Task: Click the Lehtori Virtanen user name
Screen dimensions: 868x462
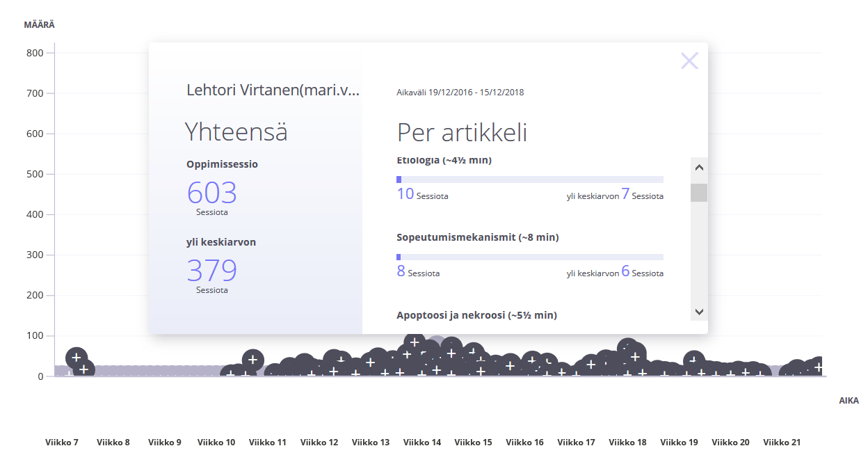Action: pos(273,90)
